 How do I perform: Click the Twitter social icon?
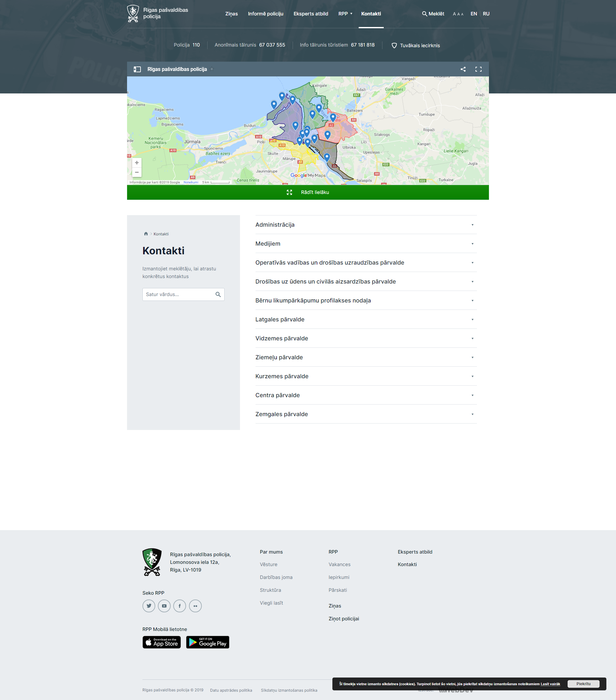point(149,606)
